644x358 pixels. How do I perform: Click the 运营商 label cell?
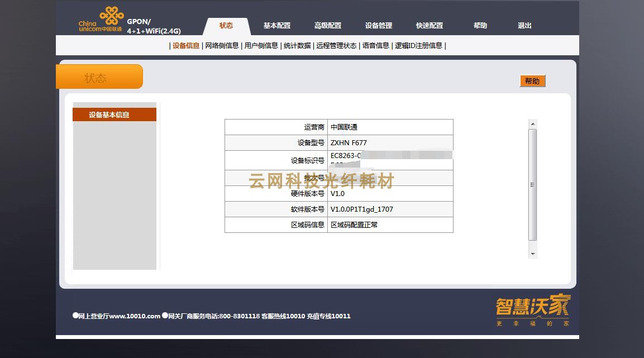tap(276, 127)
